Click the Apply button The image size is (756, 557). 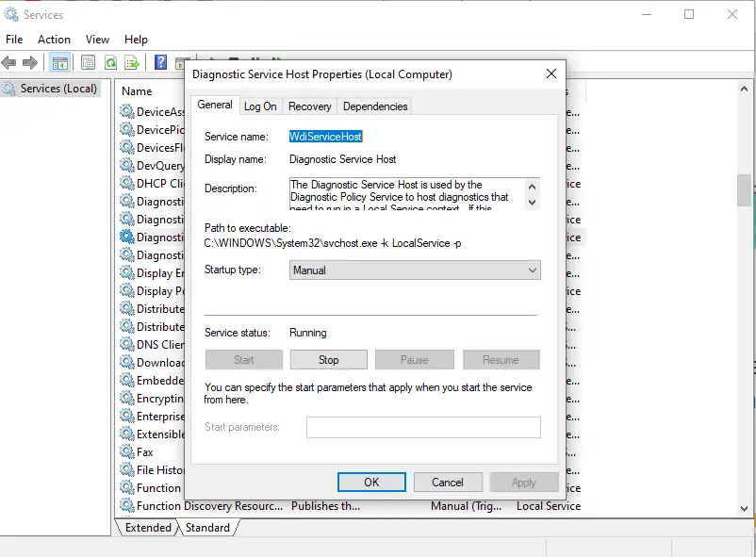524,483
